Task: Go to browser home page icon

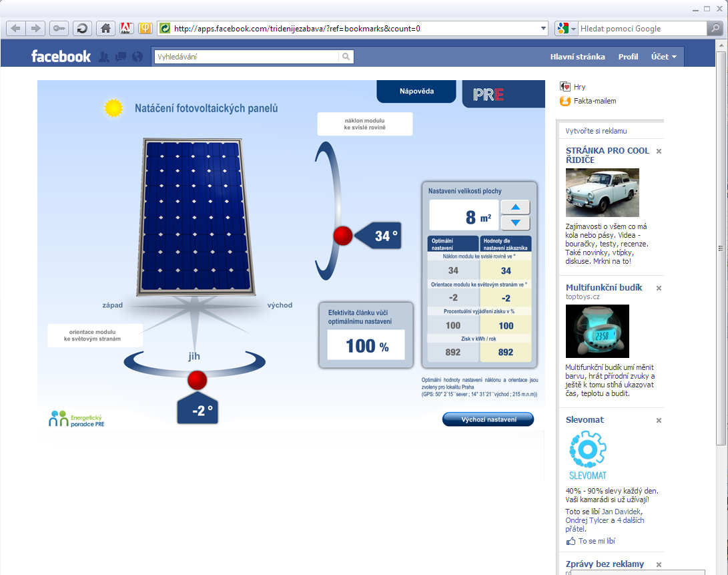Action: click(105, 28)
